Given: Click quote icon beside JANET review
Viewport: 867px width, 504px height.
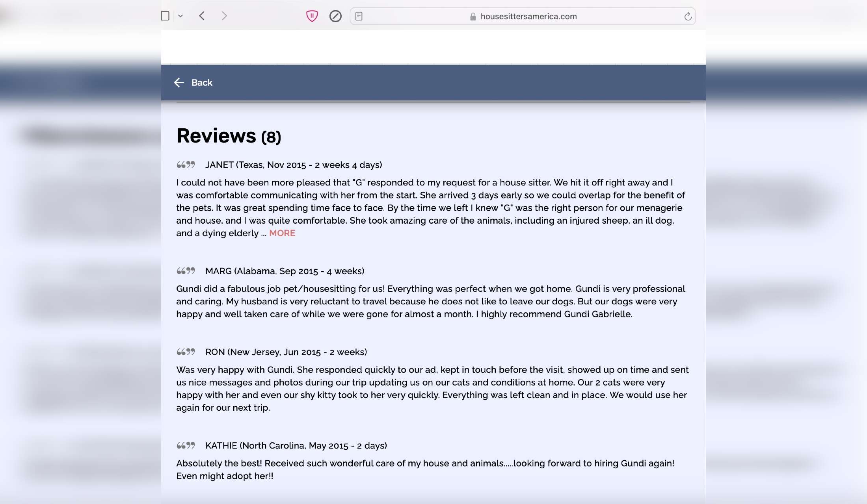Looking at the screenshot, I should pyautogui.click(x=186, y=165).
